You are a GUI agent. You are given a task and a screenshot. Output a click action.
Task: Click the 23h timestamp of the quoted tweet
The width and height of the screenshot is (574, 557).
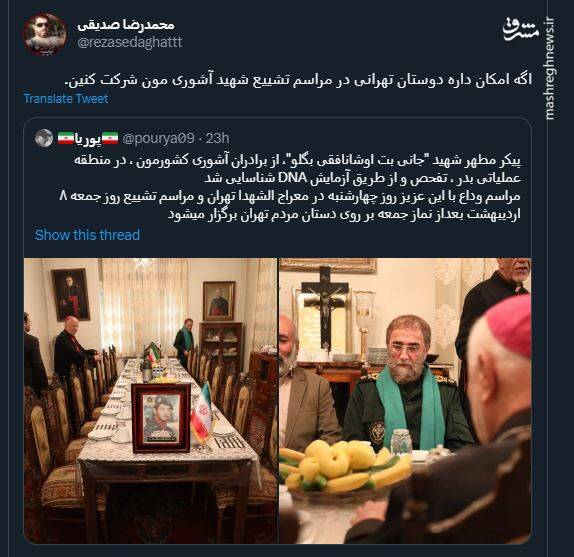tap(217, 138)
